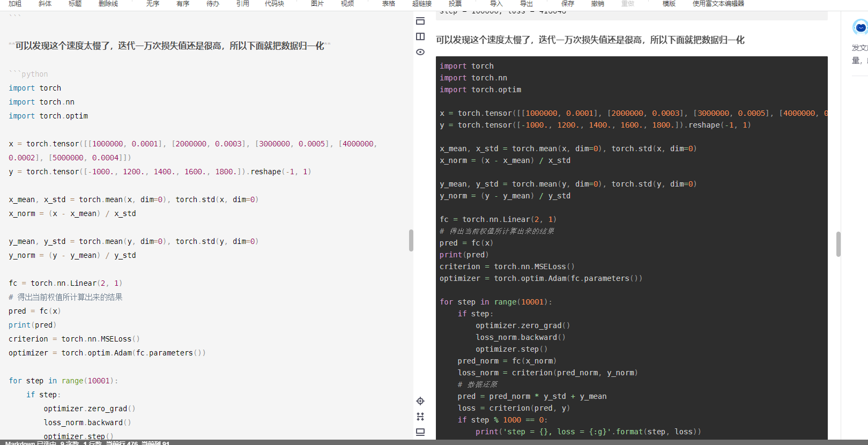Toggle preview visibility with the eye icon
The width and height of the screenshot is (868, 445).
(420, 52)
